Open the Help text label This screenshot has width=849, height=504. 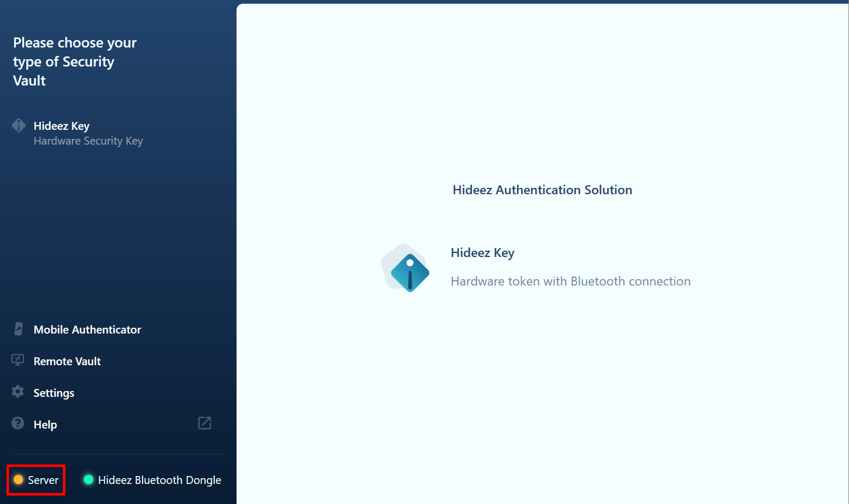click(x=45, y=425)
